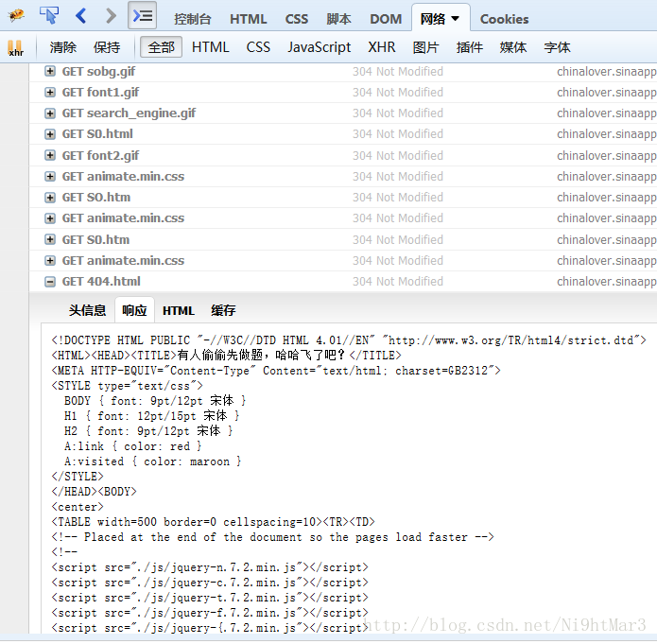Open the 控制台 console tab

pyautogui.click(x=192, y=19)
